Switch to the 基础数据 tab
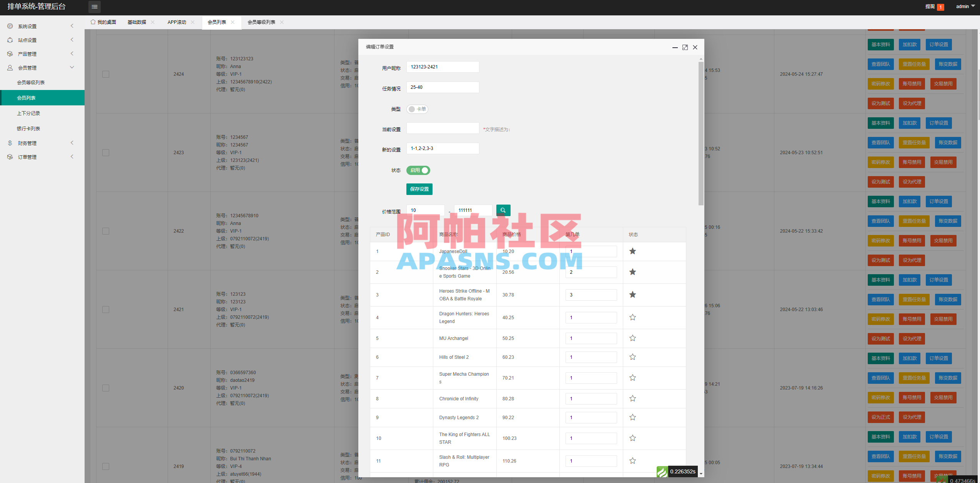The image size is (980, 483). coord(137,22)
